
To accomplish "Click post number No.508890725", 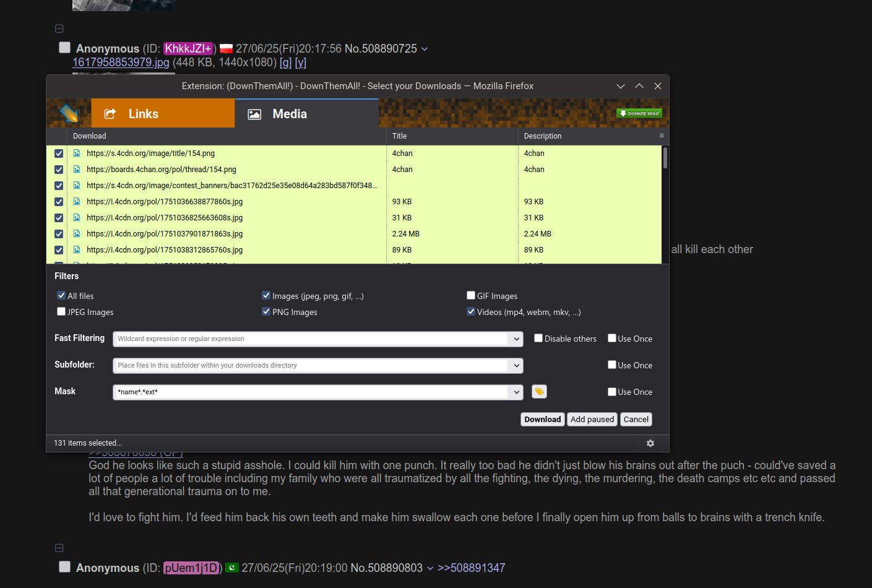I will pyautogui.click(x=381, y=48).
